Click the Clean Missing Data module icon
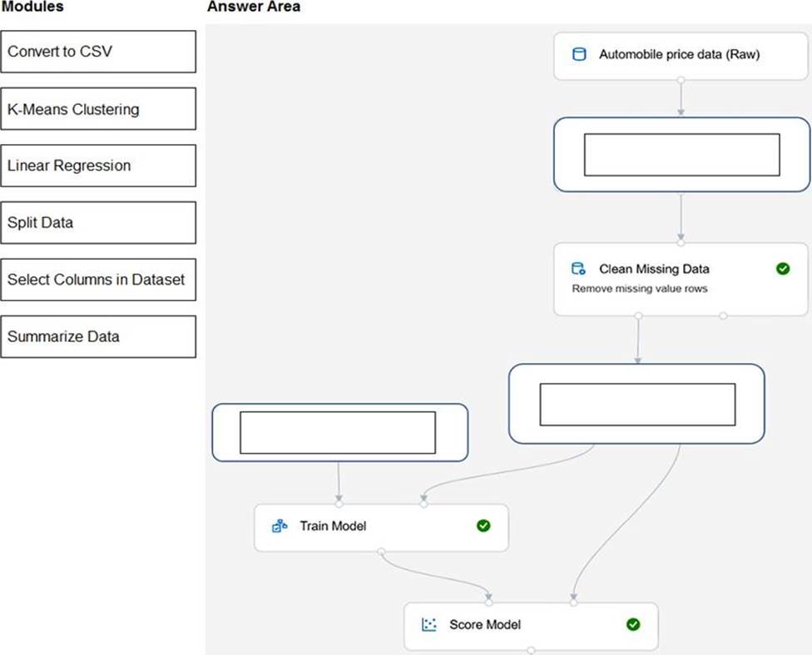 tap(578, 269)
